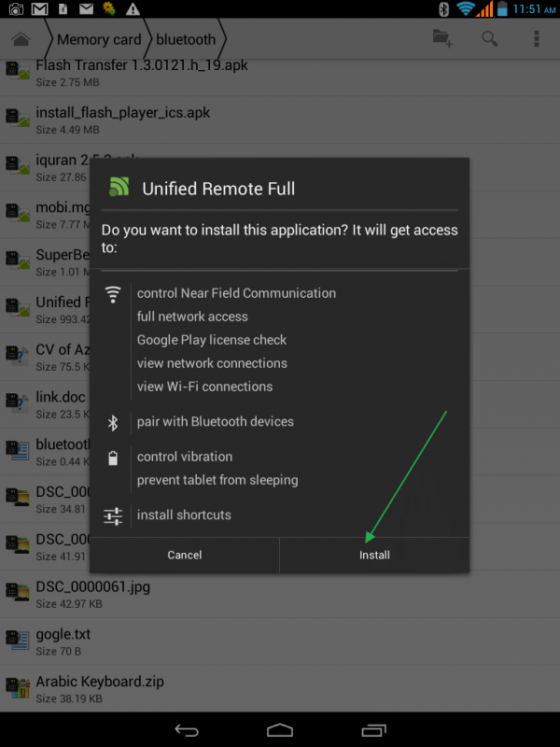Tap the new folder icon

tap(442, 38)
